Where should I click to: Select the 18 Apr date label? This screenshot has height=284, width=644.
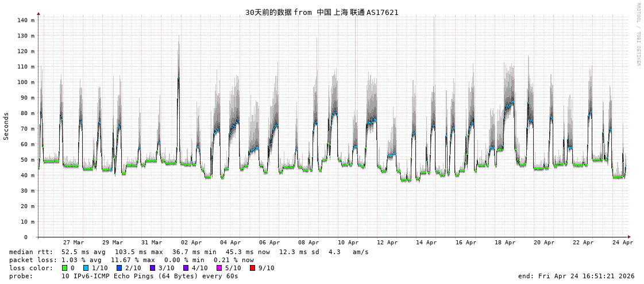point(505,243)
